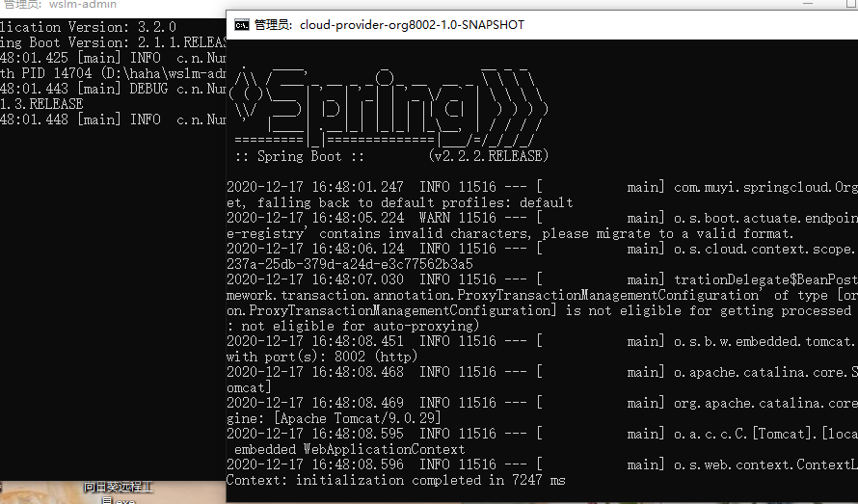
Task: Select the log line at 16:48:08.451
Action: 542,341
